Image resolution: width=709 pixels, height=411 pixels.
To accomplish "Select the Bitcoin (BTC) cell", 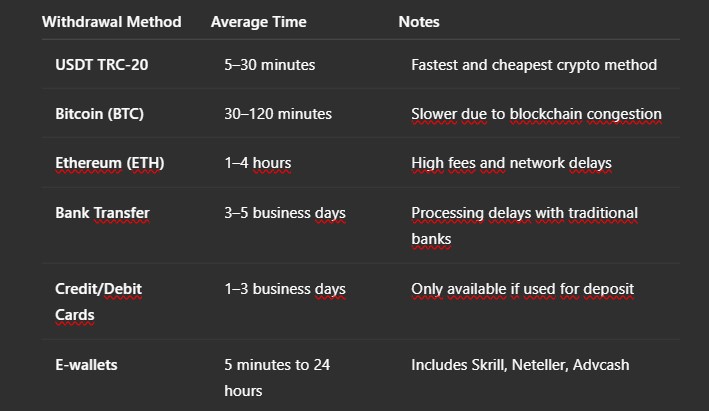I will (99, 113).
